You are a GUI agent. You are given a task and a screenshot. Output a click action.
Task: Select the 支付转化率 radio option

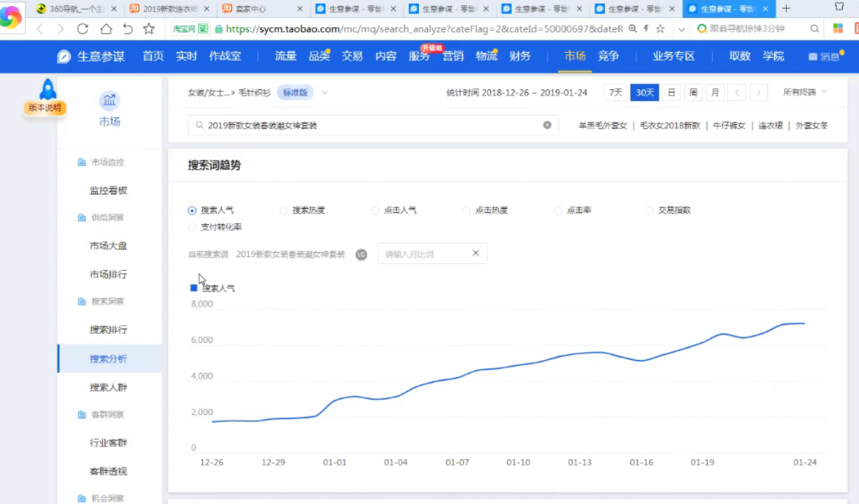pos(192,227)
